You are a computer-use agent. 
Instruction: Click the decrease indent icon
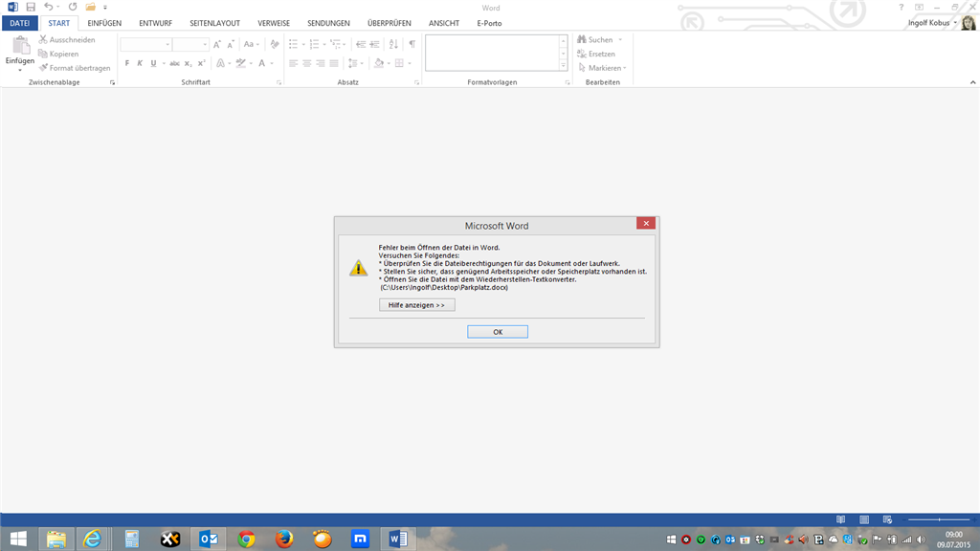(x=361, y=44)
